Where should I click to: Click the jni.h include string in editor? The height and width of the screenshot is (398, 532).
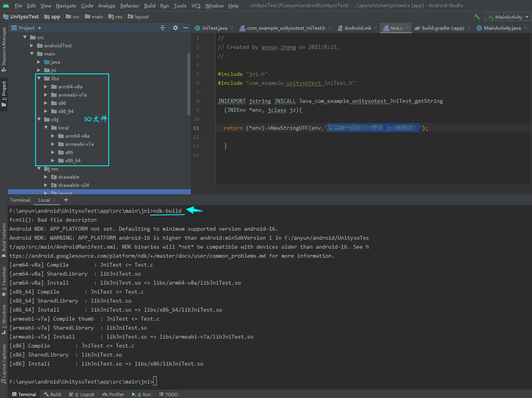point(257,74)
